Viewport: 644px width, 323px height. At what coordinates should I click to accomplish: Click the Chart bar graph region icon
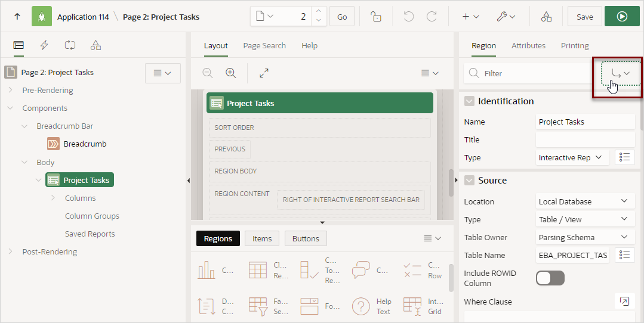point(206,270)
